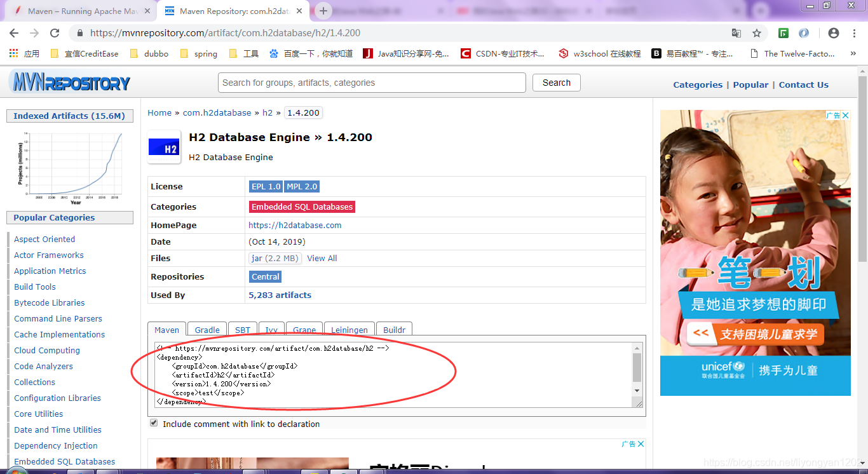
Task: Open the Embedded SQL Databases category tag
Action: 302,207
